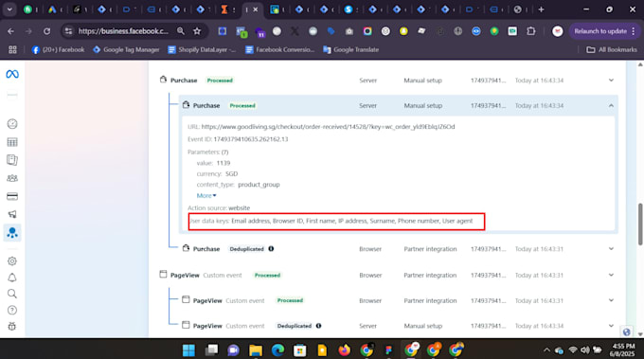Open the Windows Start menu
This screenshot has width=644, height=359.
pyautogui.click(x=188, y=350)
